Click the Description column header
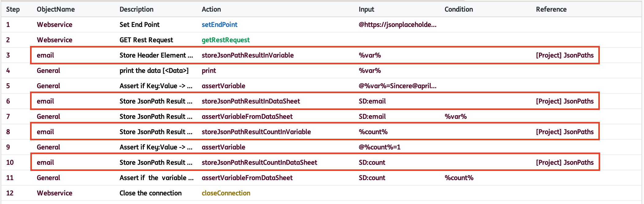The height and width of the screenshot is (204, 644). click(136, 9)
